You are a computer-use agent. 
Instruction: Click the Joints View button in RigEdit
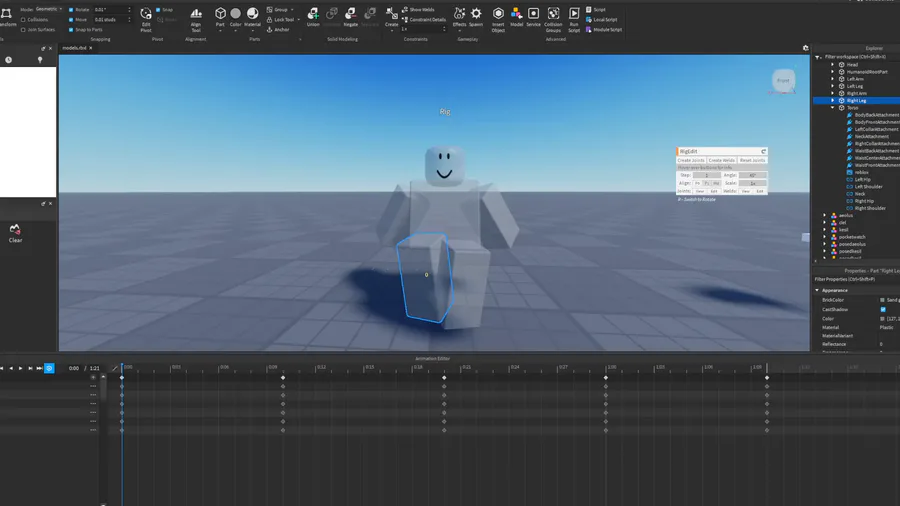click(700, 191)
